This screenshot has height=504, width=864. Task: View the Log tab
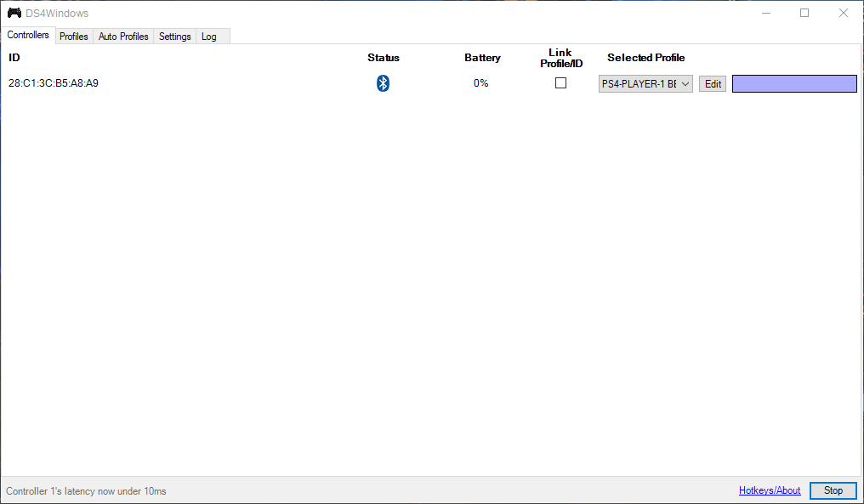click(208, 36)
